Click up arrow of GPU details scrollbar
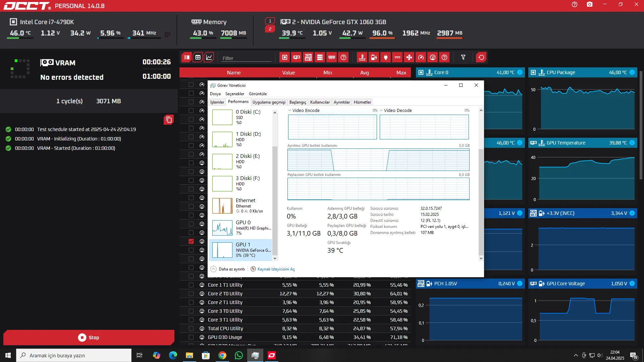 tap(481, 110)
